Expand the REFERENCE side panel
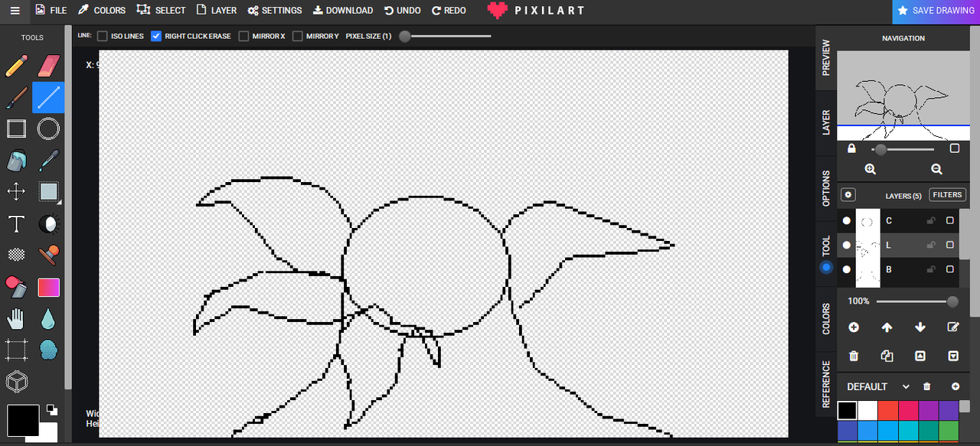 click(x=825, y=384)
